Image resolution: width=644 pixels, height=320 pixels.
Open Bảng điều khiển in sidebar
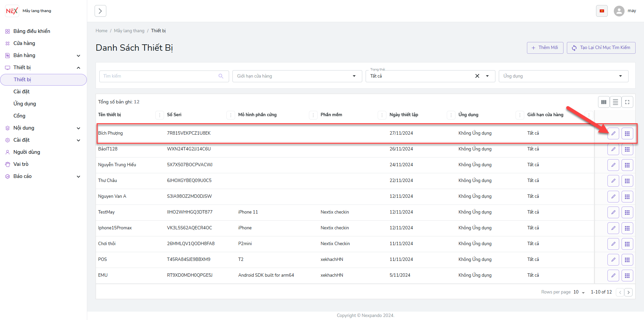click(x=32, y=31)
